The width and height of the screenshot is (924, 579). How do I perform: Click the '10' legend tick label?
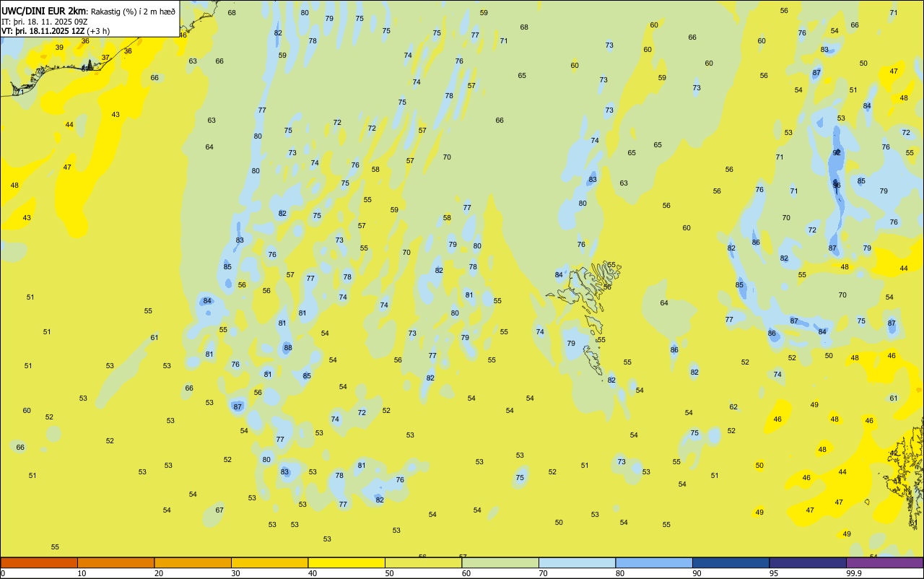pos(82,573)
